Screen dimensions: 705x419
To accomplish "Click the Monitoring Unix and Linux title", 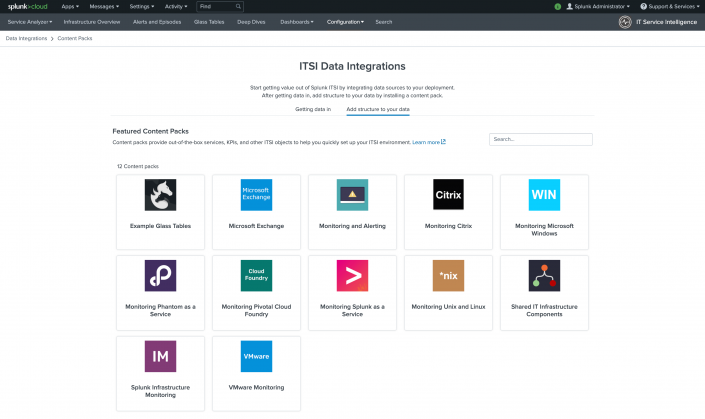I will coord(448,307).
